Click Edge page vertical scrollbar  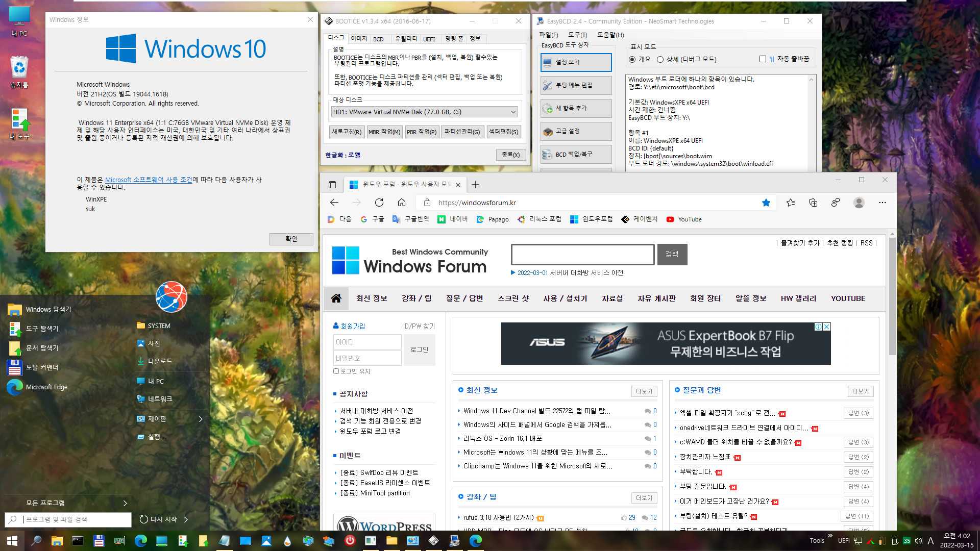(892, 296)
